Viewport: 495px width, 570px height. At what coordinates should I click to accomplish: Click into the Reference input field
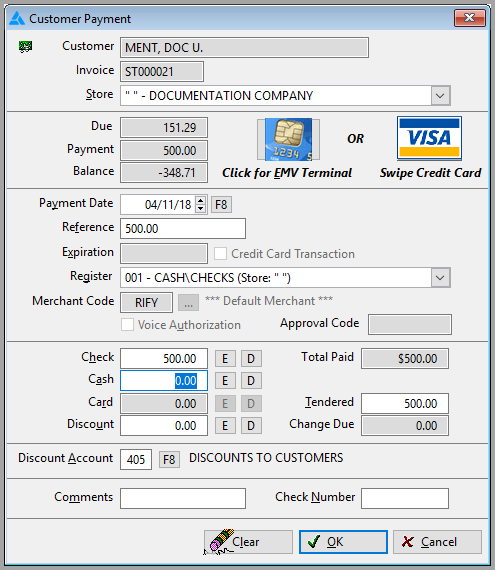coord(183,229)
